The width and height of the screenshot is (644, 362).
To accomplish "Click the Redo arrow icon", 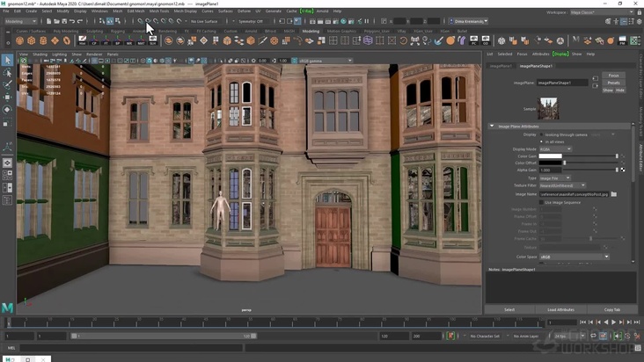I will click(80, 21).
